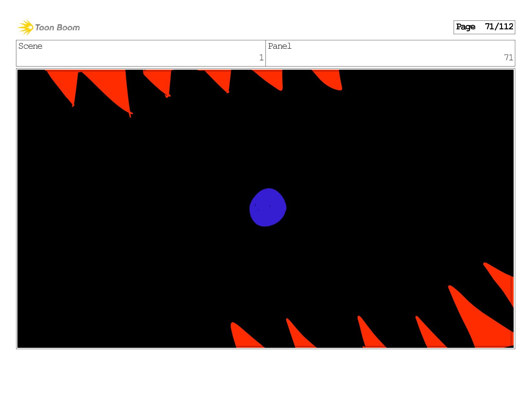Click the Page 71/112 indicator
The width and height of the screenshot is (532, 411).
484,27
